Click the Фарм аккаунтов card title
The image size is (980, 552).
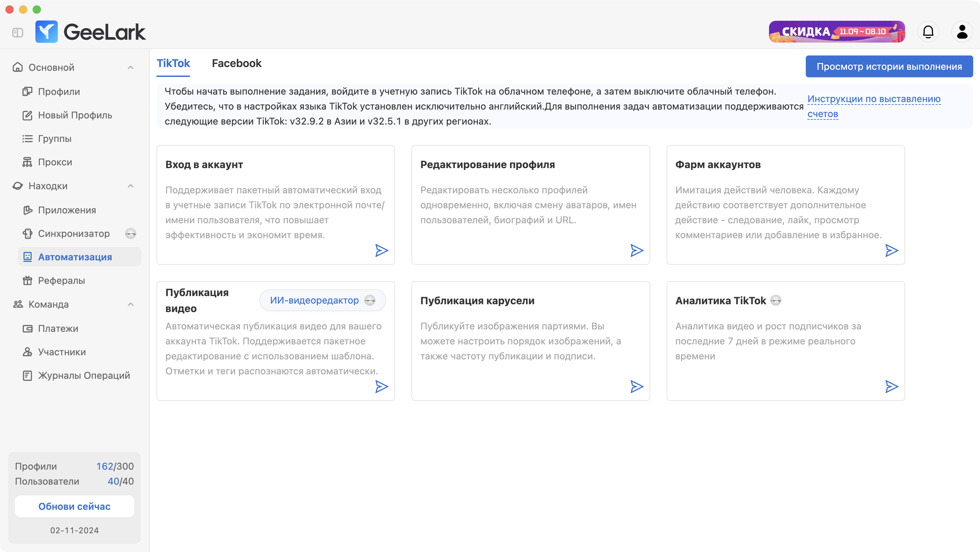click(718, 164)
